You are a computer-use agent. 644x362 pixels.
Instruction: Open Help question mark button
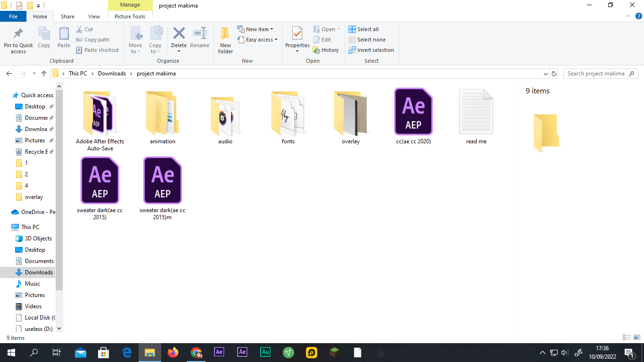pyautogui.click(x=638, y=16)
